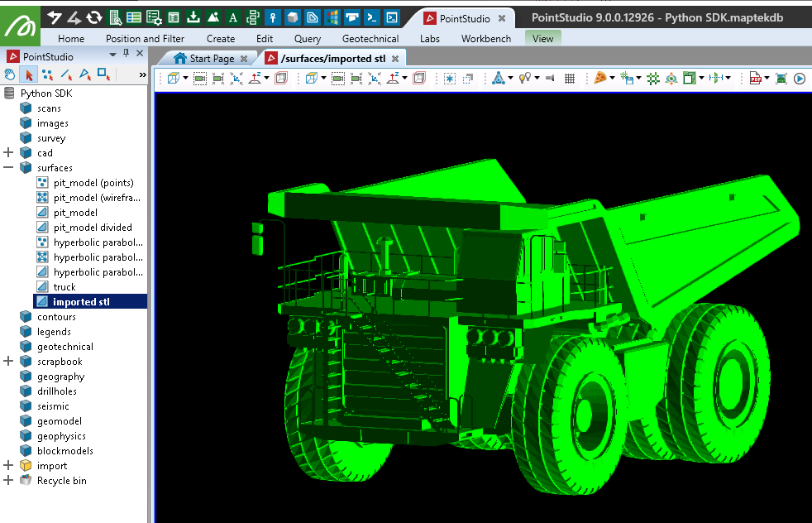Activate the arrow pointer selection tool
This screenshot has width=812, height=523.
pos(29,74)
